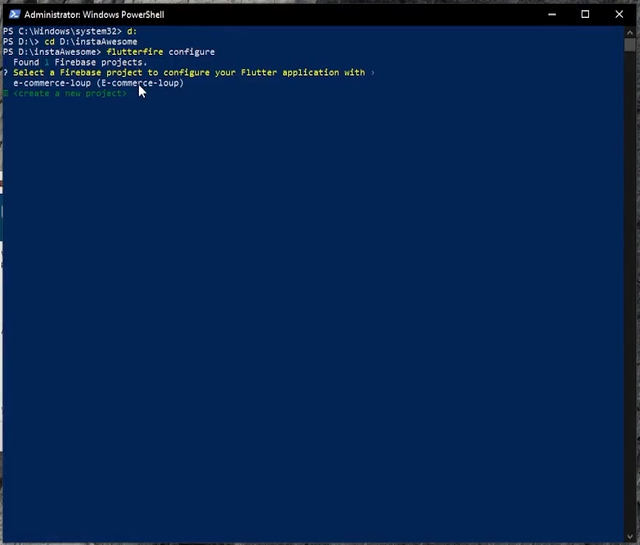Click the scrollbar up arrow
Image resolution: width=640 pixels, height=545 pixels.
coord(630,32)
